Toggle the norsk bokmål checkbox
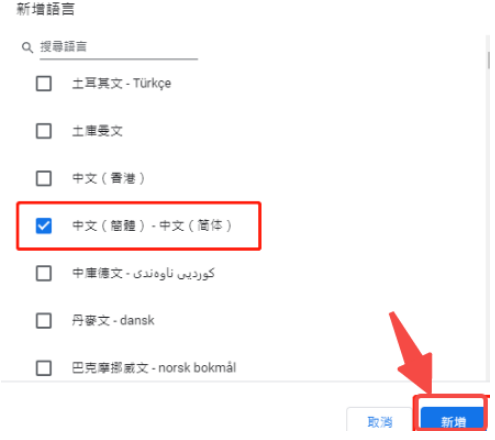The height and width of the screenshot is (440, 495). coord(44,368)
